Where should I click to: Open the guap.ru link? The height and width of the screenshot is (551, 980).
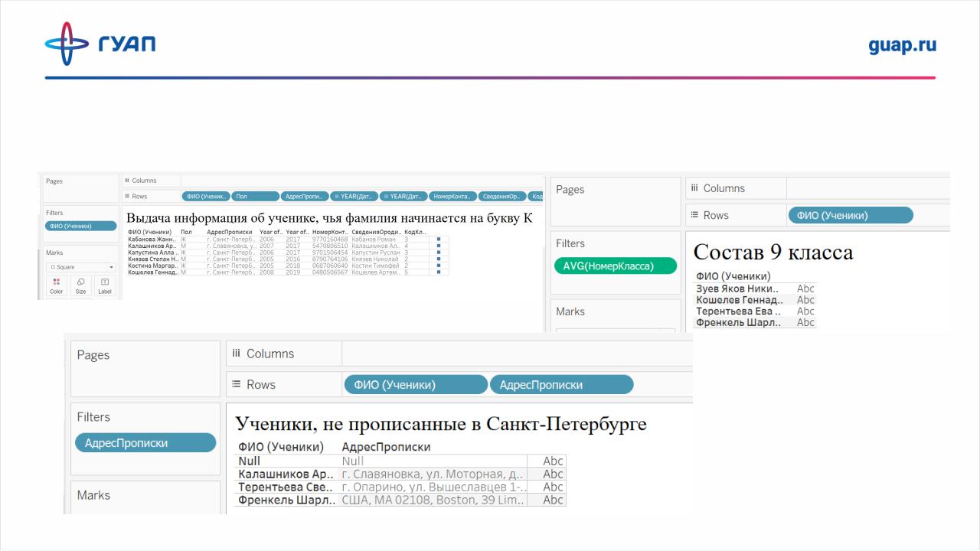(x=902, y=45)
